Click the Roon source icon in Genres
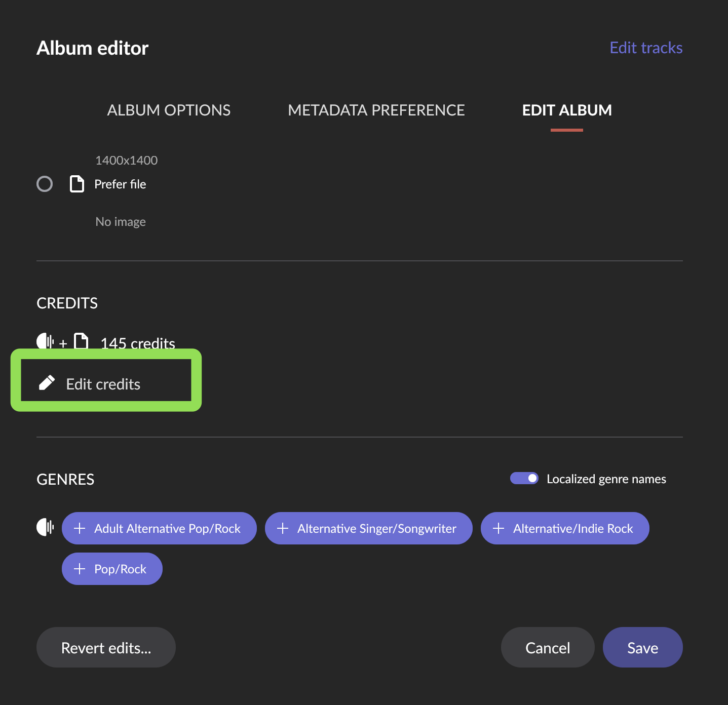Image resolution: width=728 pixels, height=705 pixels. pyautogui.click(x=45, y=527)
